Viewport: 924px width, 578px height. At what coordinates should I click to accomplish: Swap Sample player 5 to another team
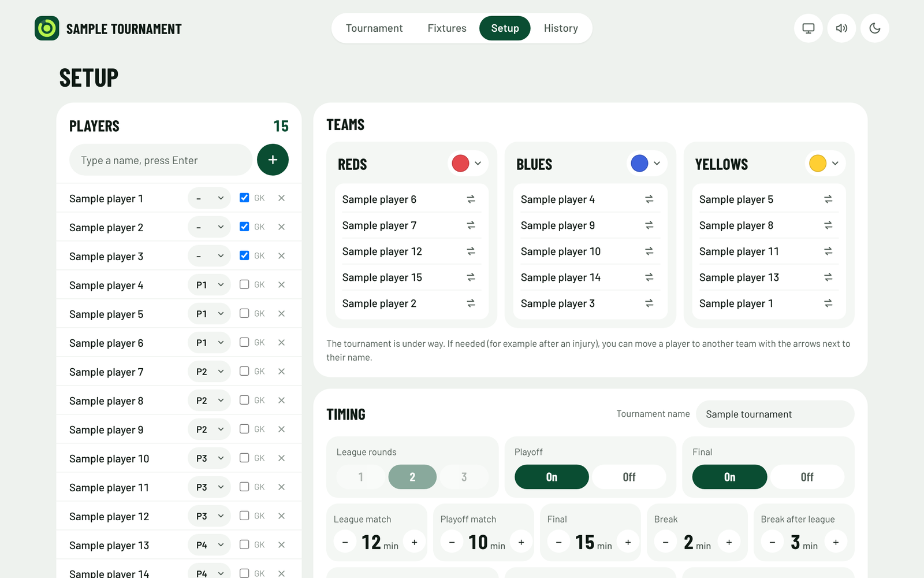click(x=828, y=199)
